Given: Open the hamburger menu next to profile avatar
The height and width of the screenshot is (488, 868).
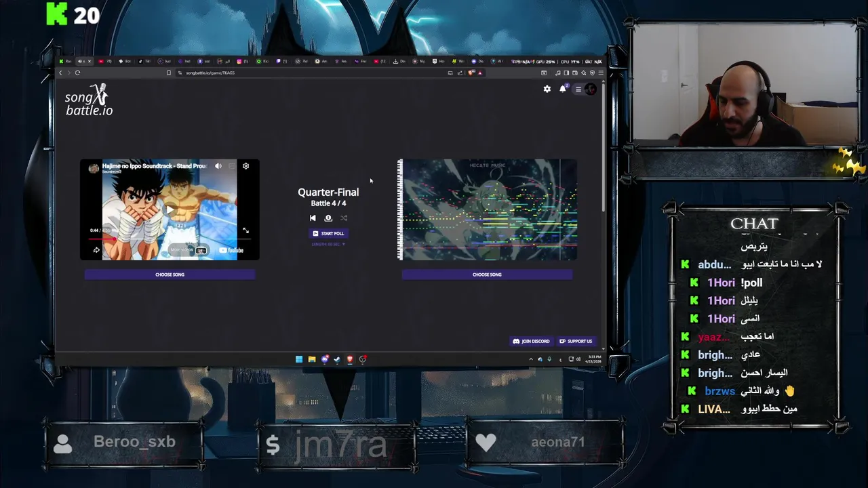Looking at the screenshot, I should click(x=578, y=89).
